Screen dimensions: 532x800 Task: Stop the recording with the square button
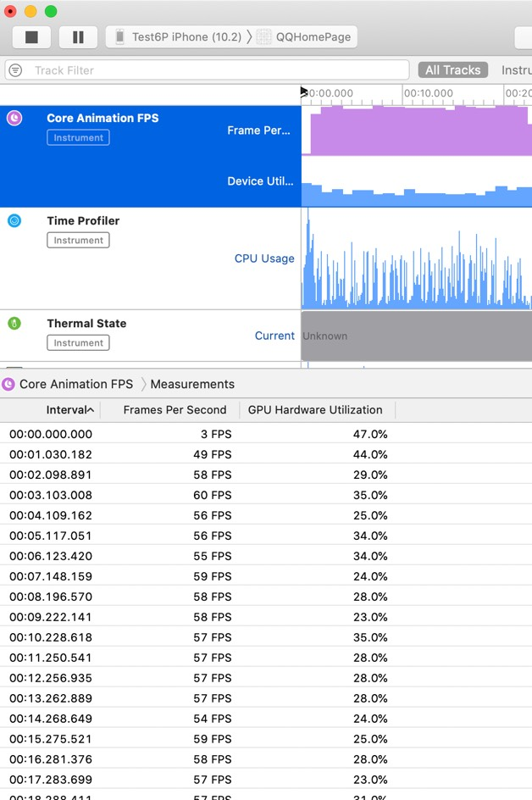31,37
